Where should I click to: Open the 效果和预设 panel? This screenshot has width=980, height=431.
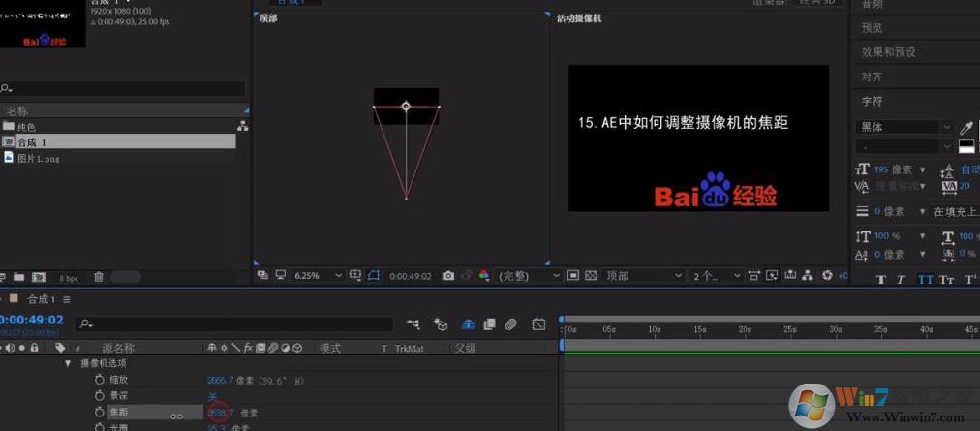click(888, 52)
